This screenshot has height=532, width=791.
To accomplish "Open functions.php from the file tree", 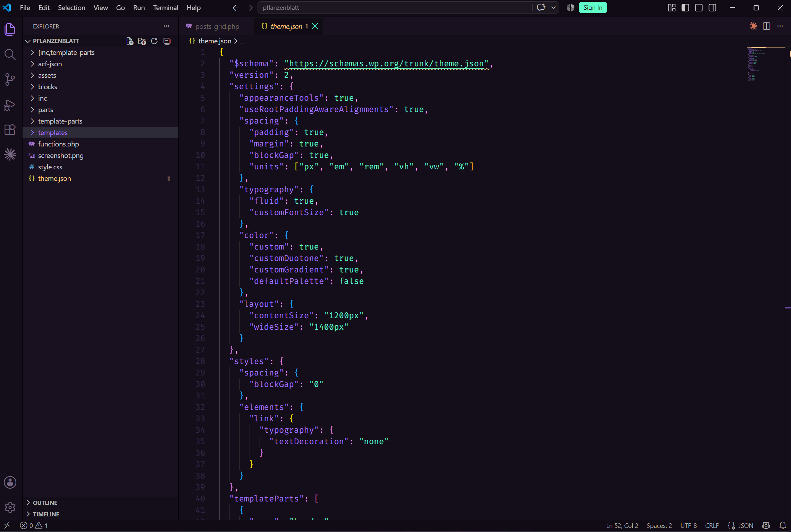I will point(101,144).
